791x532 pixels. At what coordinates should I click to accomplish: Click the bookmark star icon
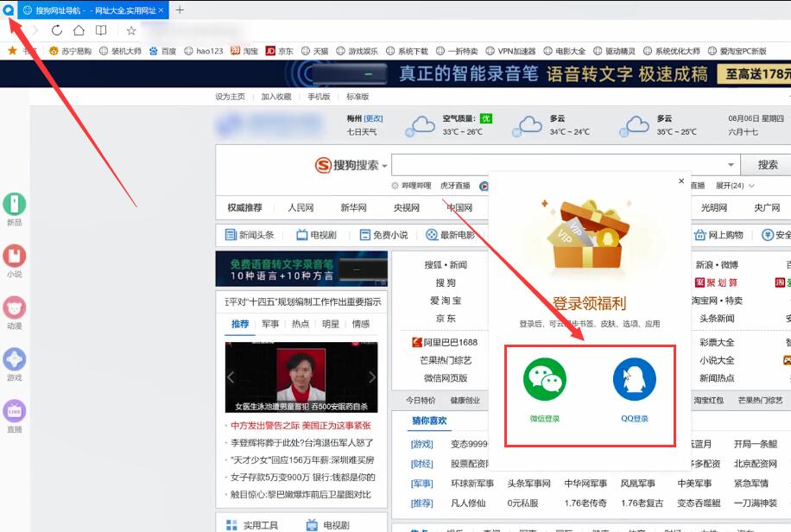[x=130, y=28]
